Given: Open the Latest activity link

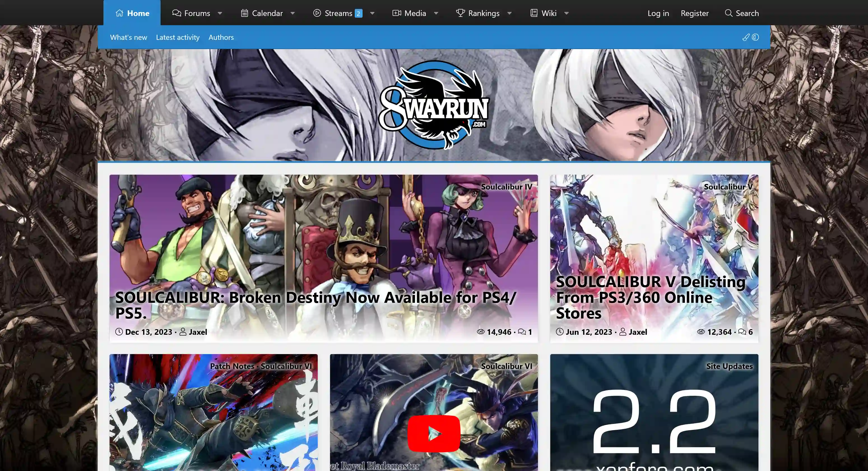Looking at the screenshot, I should click(x=178, y=37).
